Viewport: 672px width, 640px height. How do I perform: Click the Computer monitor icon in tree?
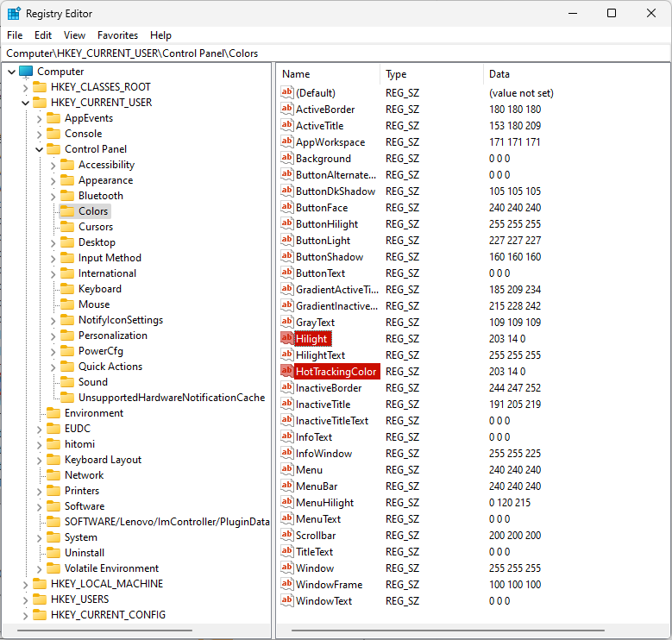(26, 72)
